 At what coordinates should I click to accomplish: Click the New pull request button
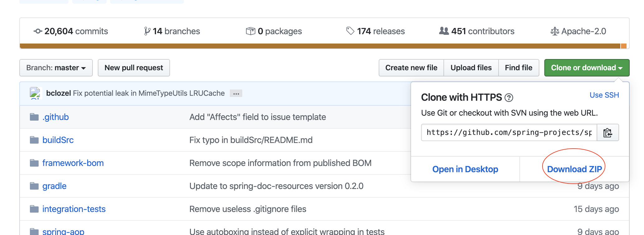click(x=134, y=68)
